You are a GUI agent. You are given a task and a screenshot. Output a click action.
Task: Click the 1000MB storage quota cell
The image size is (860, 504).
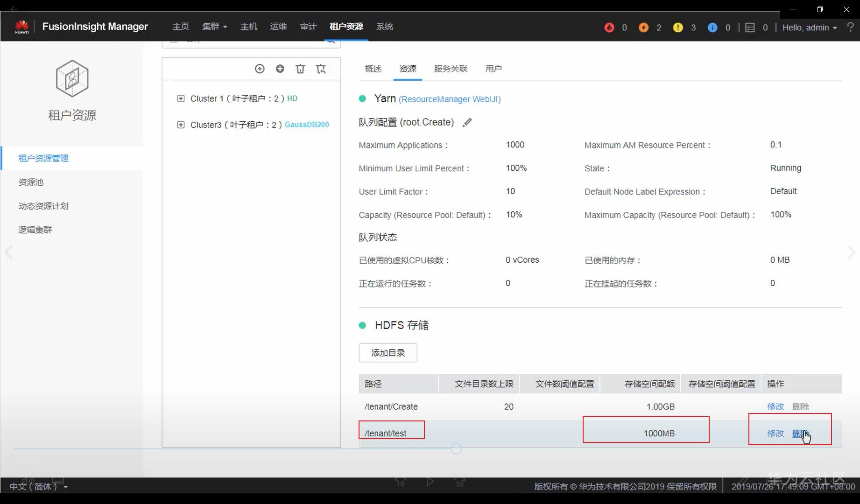pos(659,434)
